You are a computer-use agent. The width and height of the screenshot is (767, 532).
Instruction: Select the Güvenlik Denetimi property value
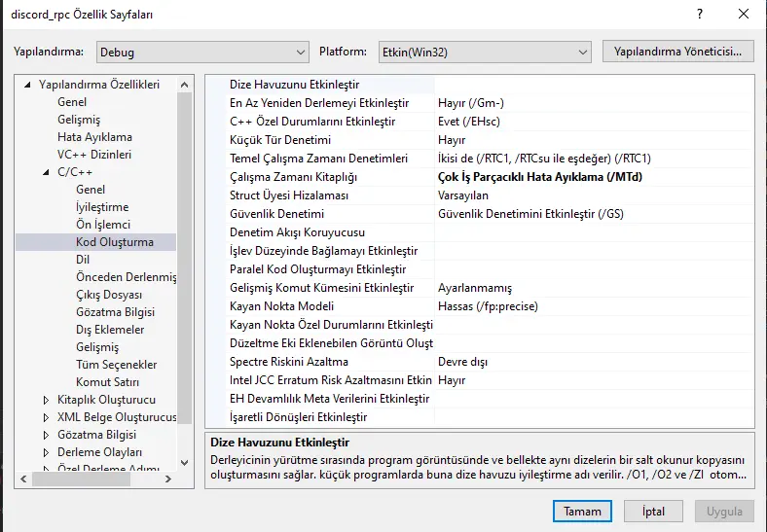point(530,214)
